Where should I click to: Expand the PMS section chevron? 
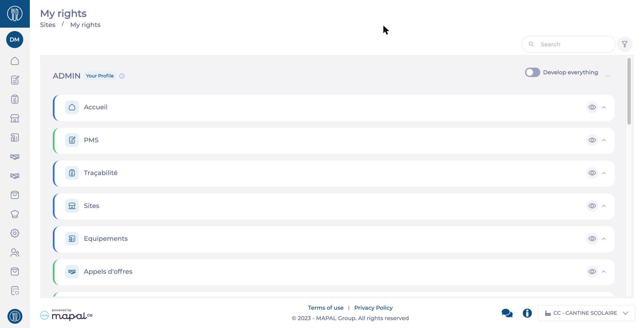click(604, 140)
